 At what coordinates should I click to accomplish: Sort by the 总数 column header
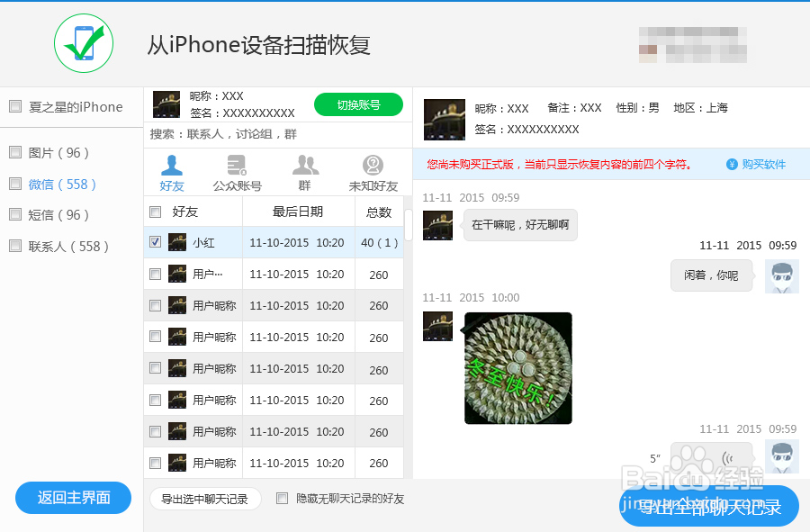point(379,212)
